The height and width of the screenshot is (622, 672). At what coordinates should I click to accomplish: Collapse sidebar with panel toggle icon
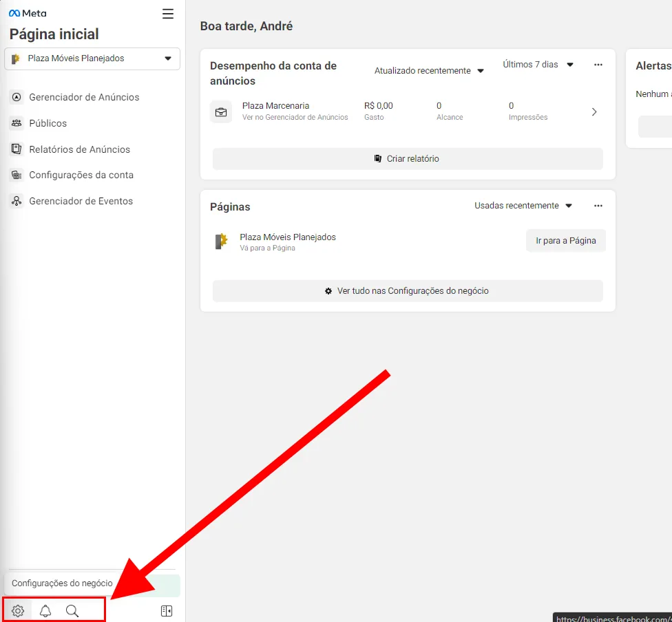point(166,611)
